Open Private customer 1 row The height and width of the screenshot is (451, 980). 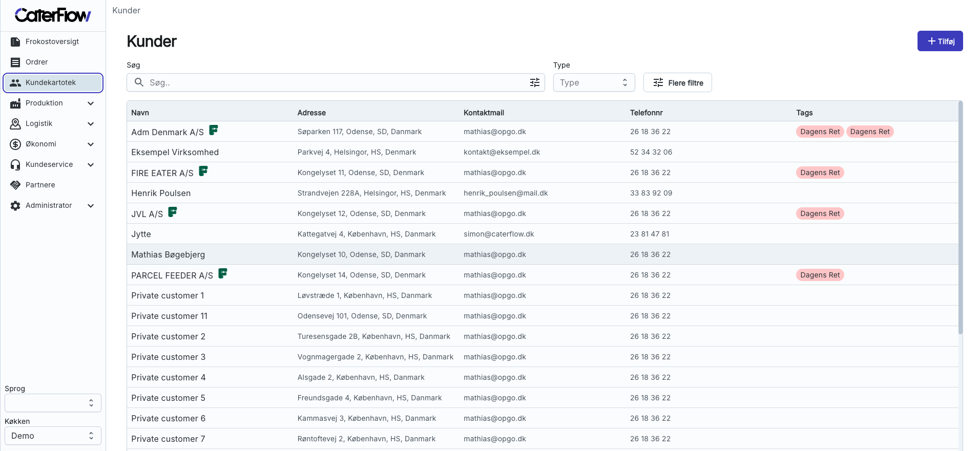[x=543, y=295]
